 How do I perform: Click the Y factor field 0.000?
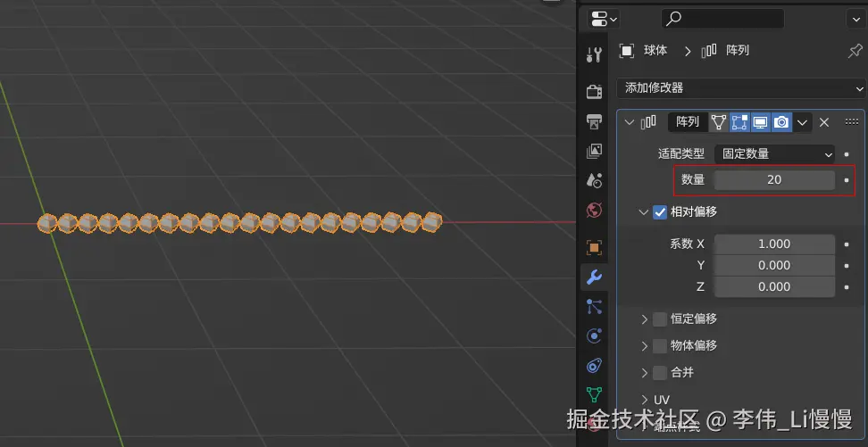point(774,266)
